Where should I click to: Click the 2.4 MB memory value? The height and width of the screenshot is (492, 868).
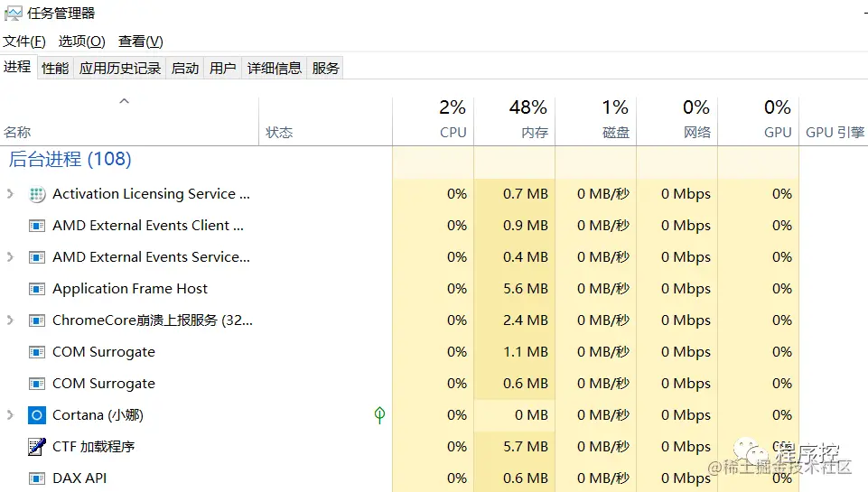point(526,320)
